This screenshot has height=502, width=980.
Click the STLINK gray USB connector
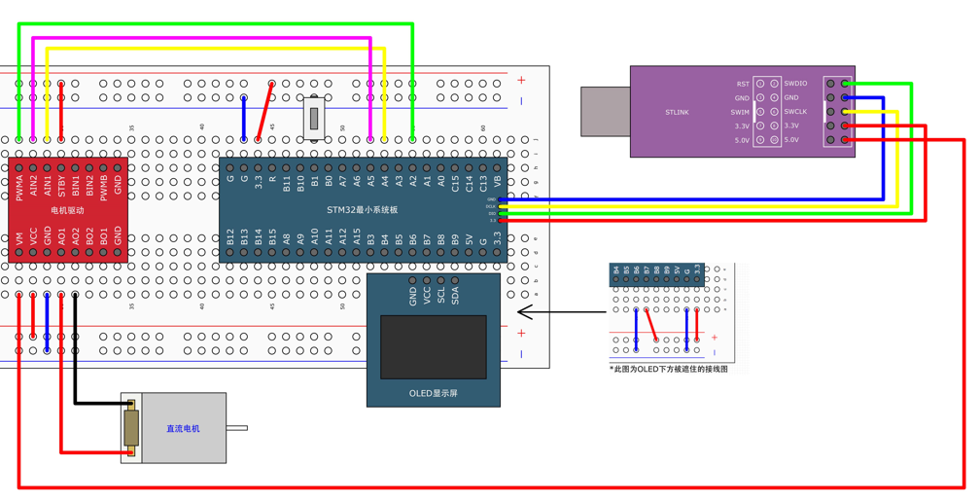(606, 111)
